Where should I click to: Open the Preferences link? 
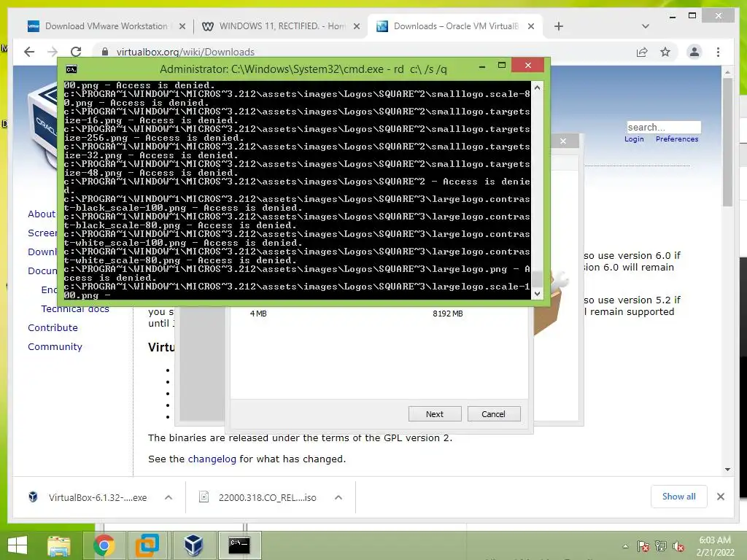[x=677, y=139]
